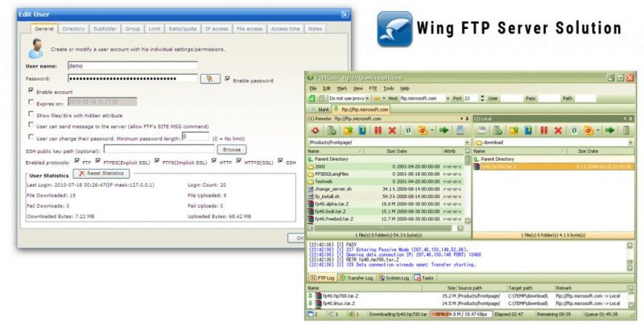Open the arrow next to the lightning icon
Viewport: 644px width, 322px height.
click(384, 98)
